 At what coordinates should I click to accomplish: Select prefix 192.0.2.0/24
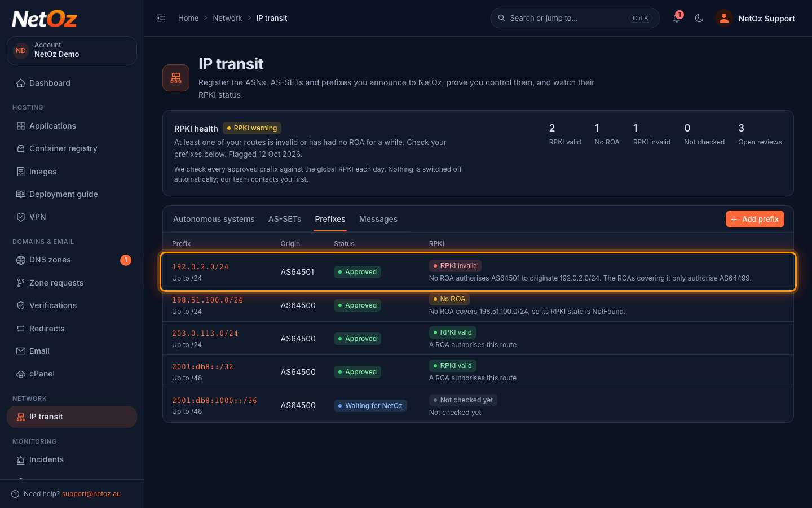click(x=200, y=267)
